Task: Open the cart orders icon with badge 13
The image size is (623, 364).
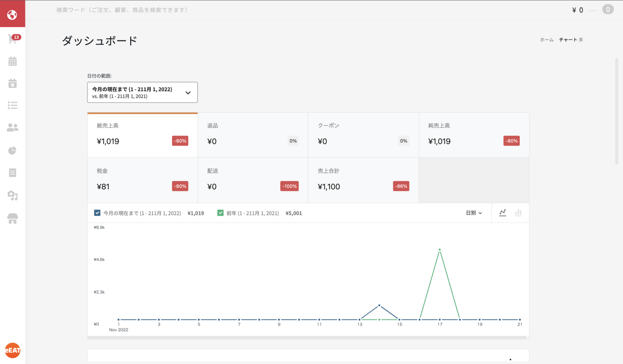Action: click(13, 39)
